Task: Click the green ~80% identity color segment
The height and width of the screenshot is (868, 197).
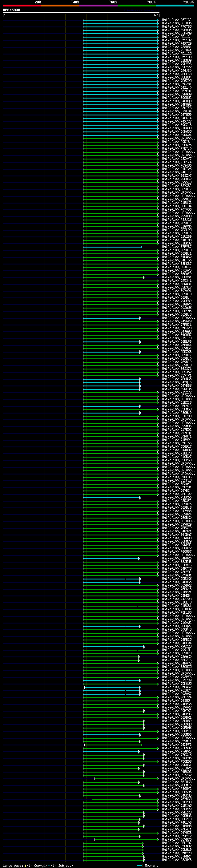Action: pos(137,6)
